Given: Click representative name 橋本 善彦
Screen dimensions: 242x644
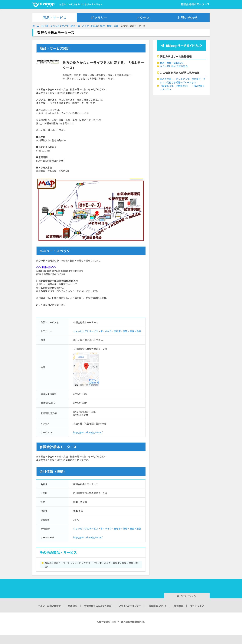Looking at the screenshot, I should point(78,511).
